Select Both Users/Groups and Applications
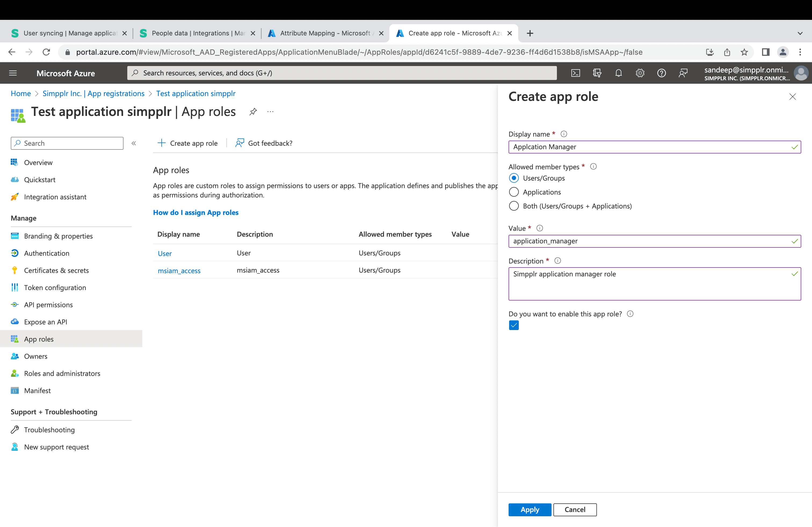The height and width of the screenshot is (527, 812). 514,206
